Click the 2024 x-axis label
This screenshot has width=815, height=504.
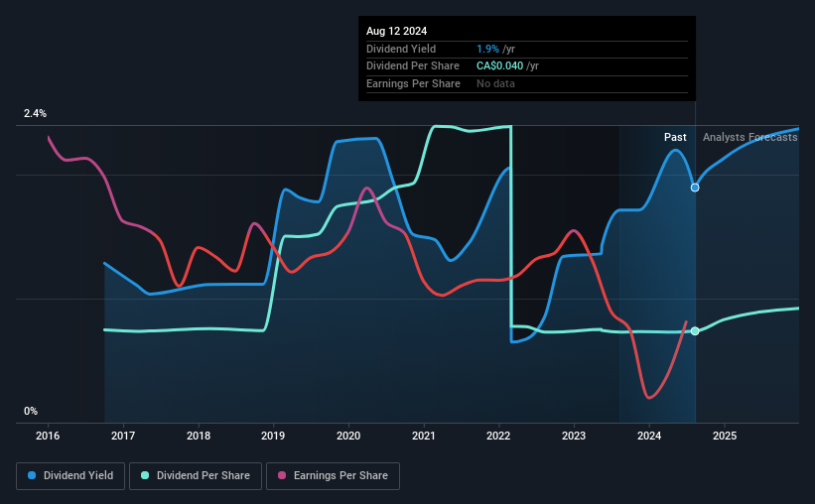[649, 436]
